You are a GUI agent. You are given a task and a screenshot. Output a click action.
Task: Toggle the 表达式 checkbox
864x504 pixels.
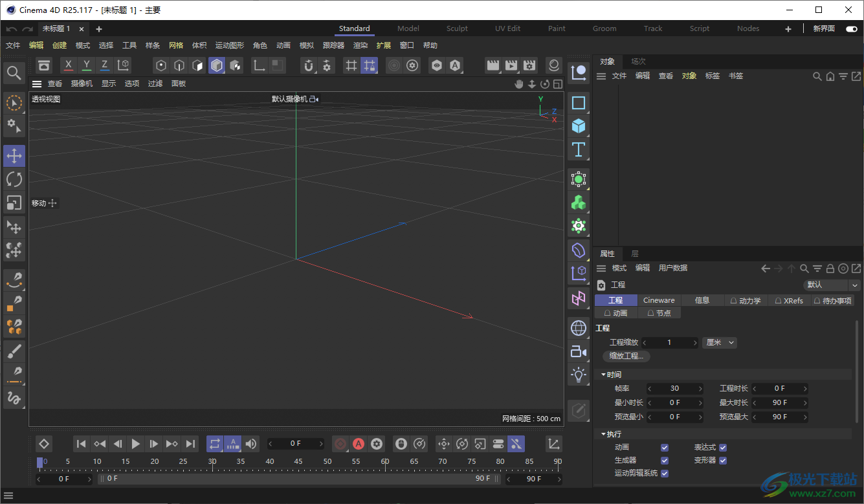(723, 447)
